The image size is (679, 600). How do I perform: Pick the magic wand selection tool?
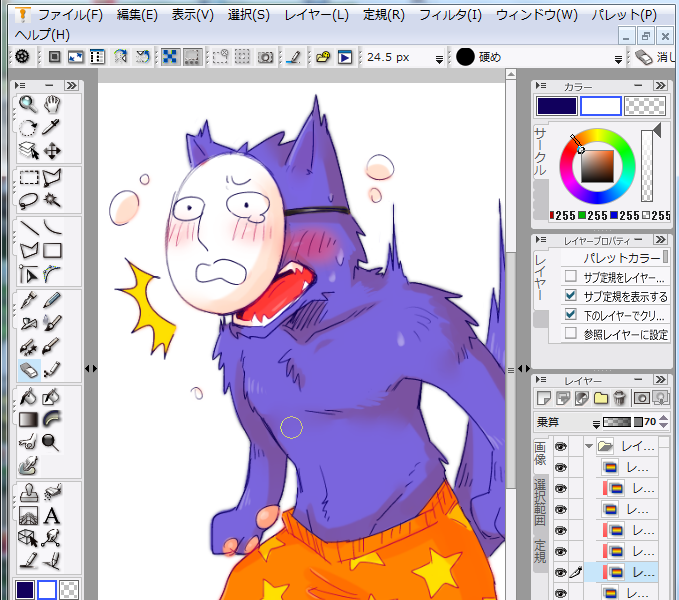[52, 201]
